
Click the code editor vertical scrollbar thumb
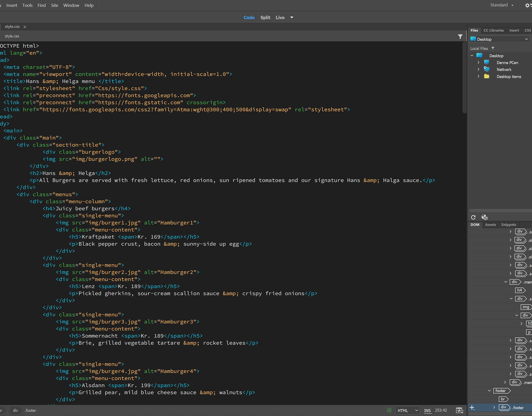point(464,78)
